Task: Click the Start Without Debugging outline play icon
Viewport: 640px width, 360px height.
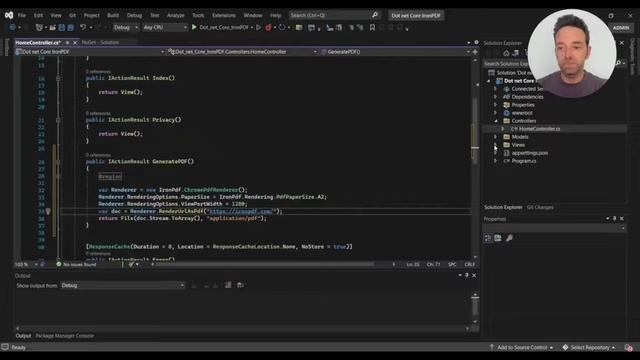Action: pyautogui.click(x=258, y=27)
